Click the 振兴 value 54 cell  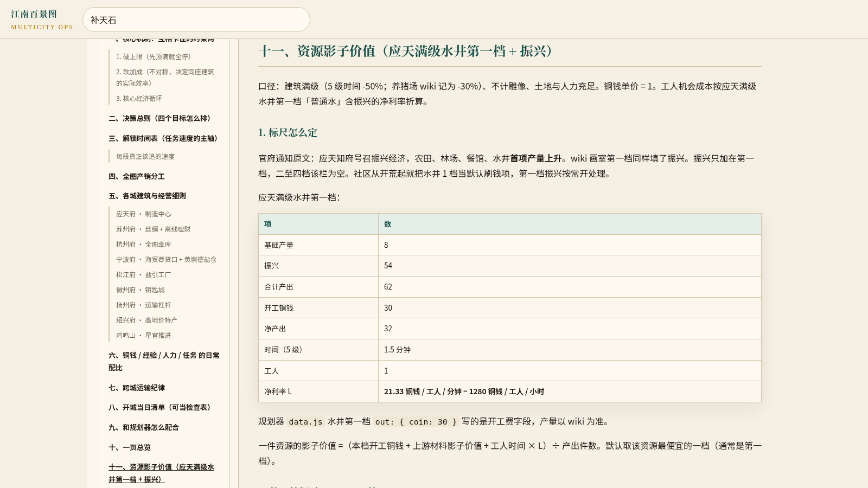(x=570, y=266)
